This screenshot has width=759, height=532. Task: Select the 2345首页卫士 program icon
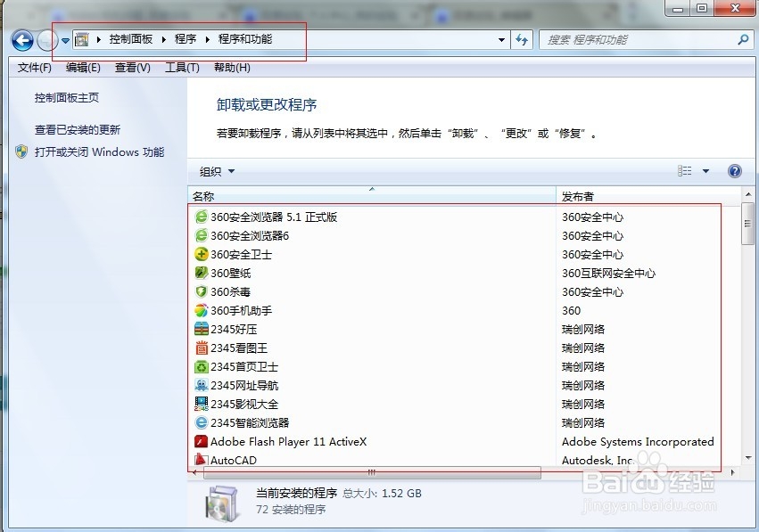point(202,366)
